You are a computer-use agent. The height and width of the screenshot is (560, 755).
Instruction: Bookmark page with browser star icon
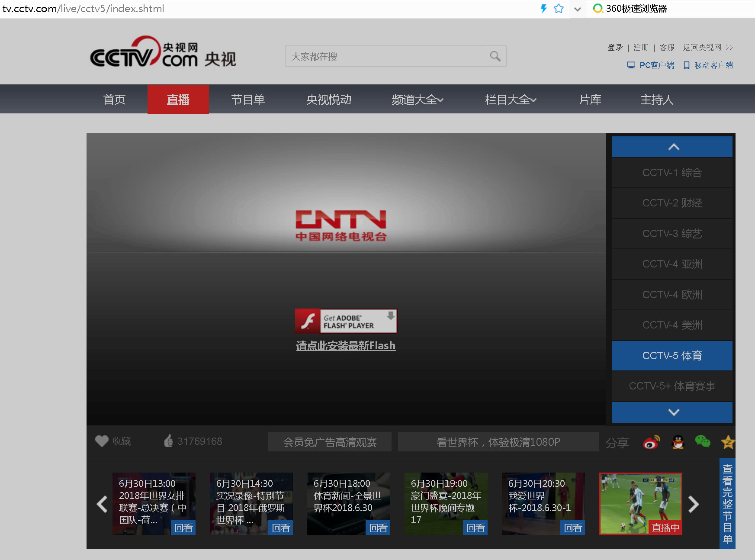click(x=559, y=9)
